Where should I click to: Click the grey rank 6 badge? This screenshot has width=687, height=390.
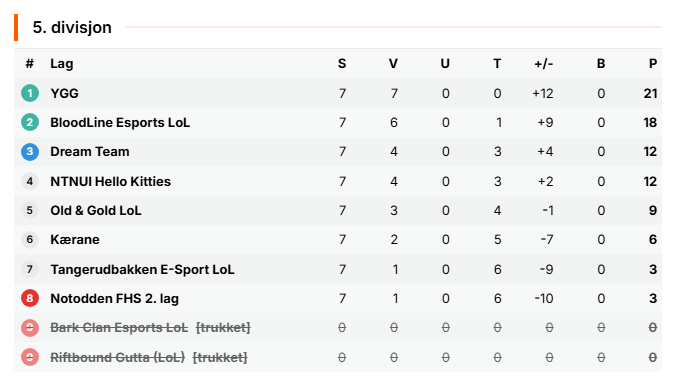(x=30, y=240)
